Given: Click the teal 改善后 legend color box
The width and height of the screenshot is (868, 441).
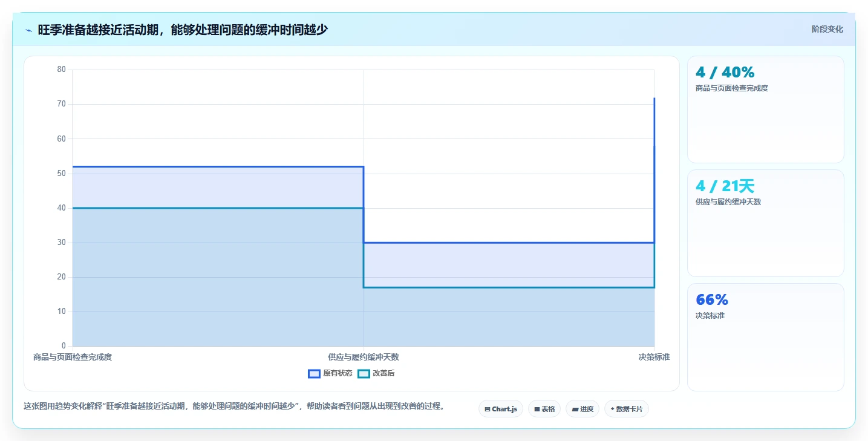Looking at the screenshot, I should coord(364,373).
